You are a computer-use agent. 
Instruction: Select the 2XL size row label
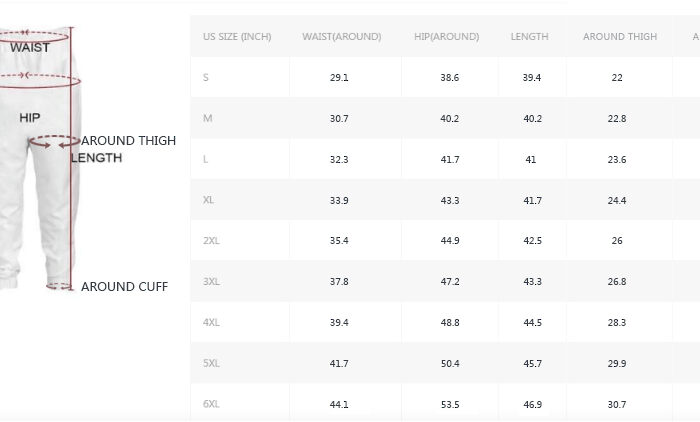click(x=211, y=241)
